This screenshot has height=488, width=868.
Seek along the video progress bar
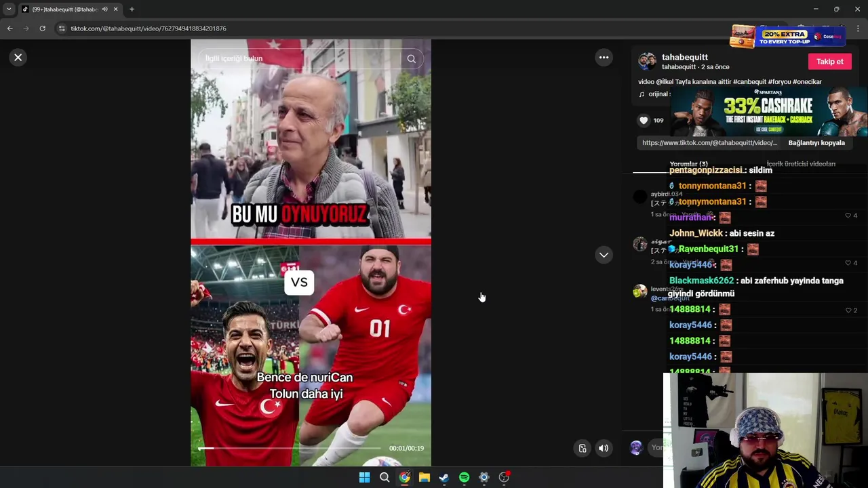290,448
